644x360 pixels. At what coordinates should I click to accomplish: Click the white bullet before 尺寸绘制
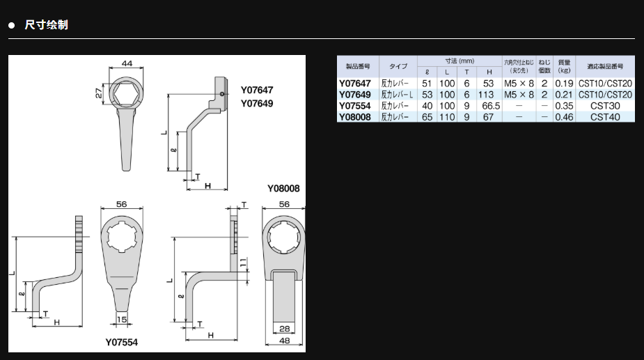11,26
